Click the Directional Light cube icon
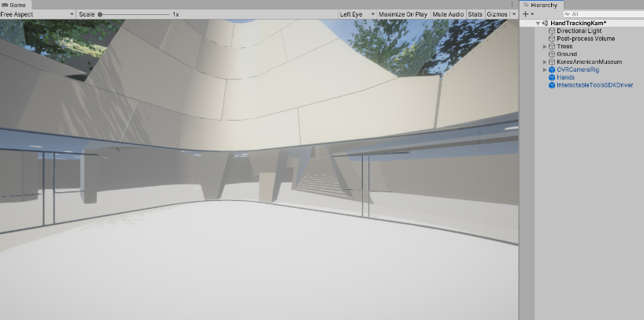Image resolution: width=644 pixels, height=320 pixels. coord(551,32)
